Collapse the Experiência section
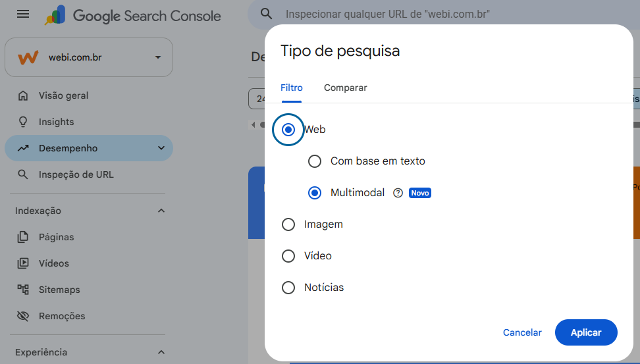The width and height of the screenshot is (640, 364). (x=161, y=352)
